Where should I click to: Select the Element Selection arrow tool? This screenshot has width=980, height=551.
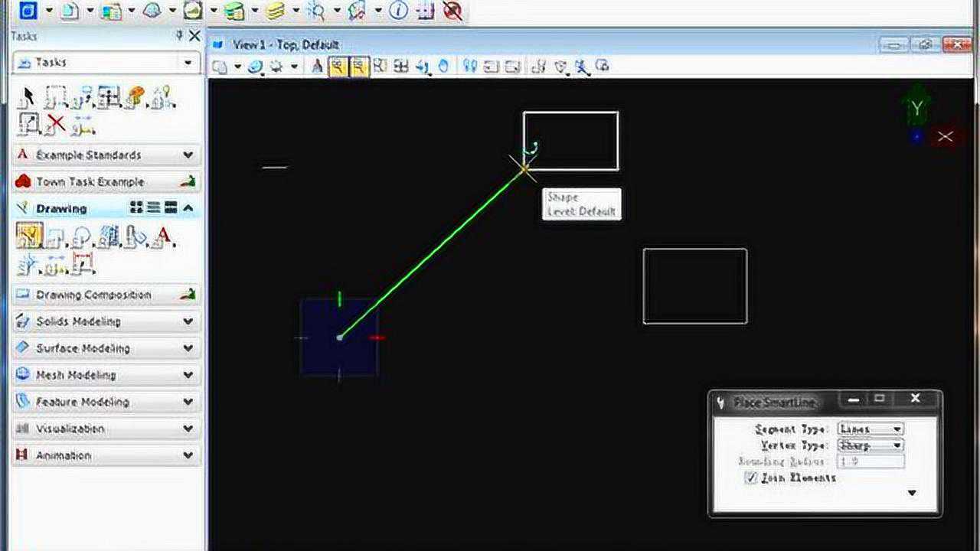(x=28, y=96)
